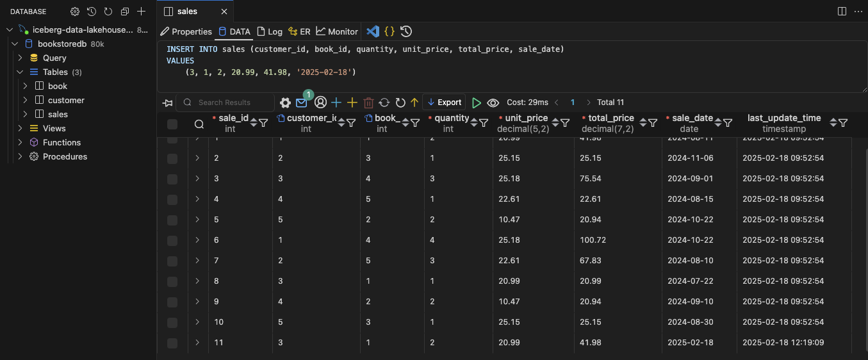
Task: Expand the Views folder
Action: pos(20,128)
